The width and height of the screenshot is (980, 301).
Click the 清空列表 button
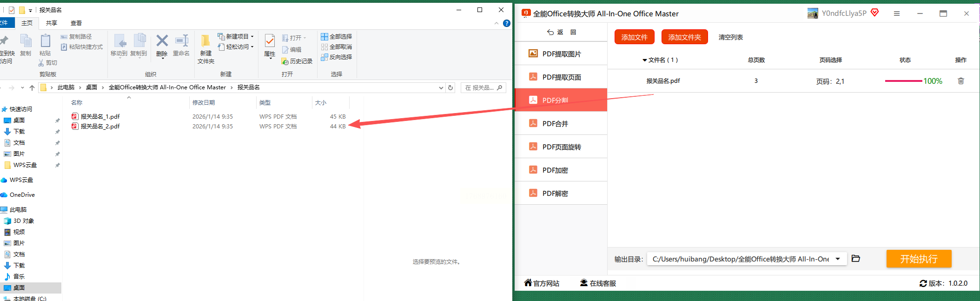(x=730, y=37)
